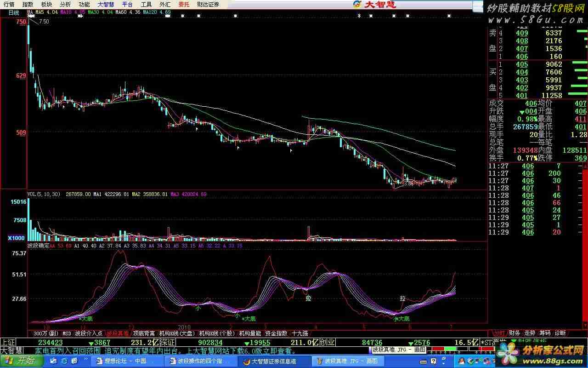
Task: Open the 筹码 side panel tab
Action: 545,333
